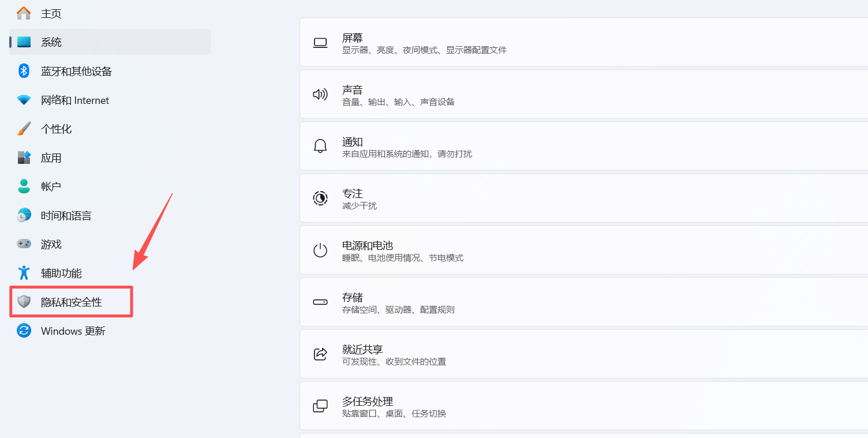Select the 个性化 label in sidebar
868x438 pixels.
56,129
